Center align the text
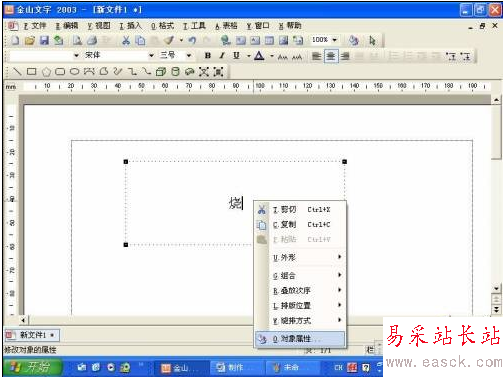503x377 pixels. [331, 56]
